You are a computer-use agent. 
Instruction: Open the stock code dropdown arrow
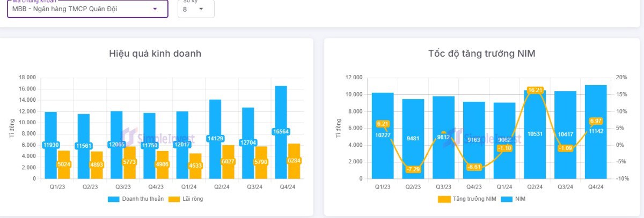[x=155, y=9]
